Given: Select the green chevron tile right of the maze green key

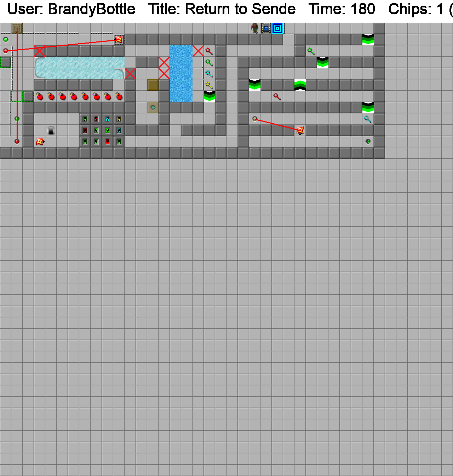Looking at the screenshot, I should pos(323,62).
